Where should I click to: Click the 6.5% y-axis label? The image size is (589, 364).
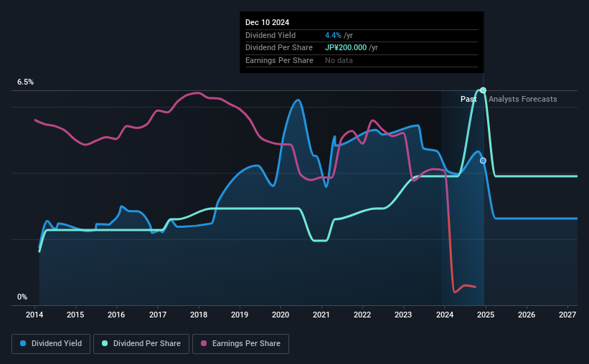click(25, 82)
